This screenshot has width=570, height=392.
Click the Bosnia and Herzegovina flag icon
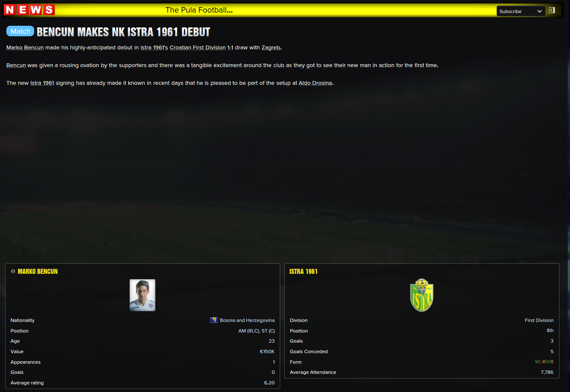214,320
